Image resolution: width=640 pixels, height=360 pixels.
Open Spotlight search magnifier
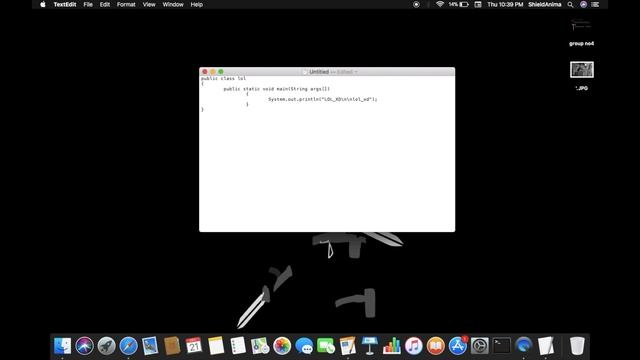(x=570, y=4)
